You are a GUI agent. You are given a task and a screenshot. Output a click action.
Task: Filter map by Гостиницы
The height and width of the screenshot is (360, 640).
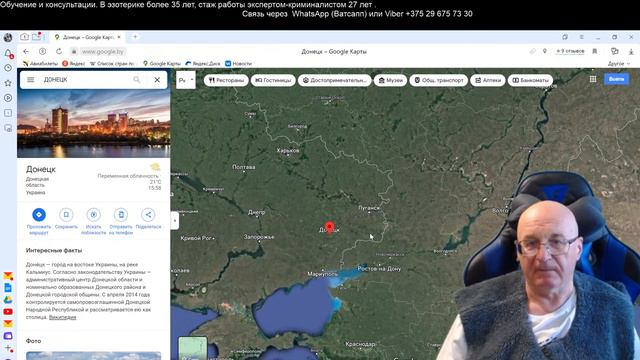tap(273, 80)
